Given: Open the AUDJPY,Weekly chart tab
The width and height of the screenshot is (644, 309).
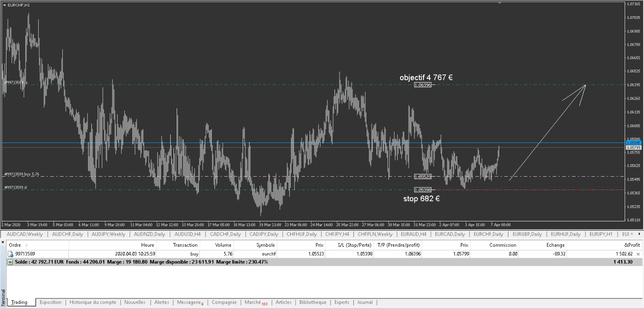Looking at the screenshot, I should pos(108,234).
